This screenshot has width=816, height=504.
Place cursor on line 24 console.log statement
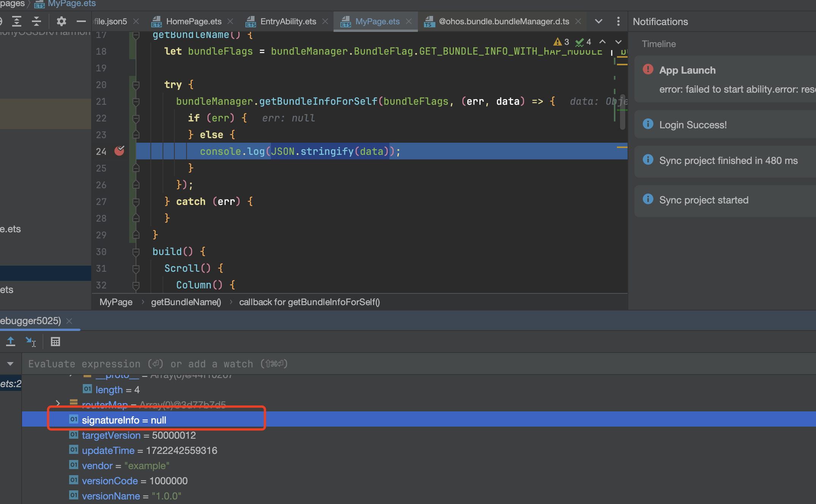tap(300, 151)
